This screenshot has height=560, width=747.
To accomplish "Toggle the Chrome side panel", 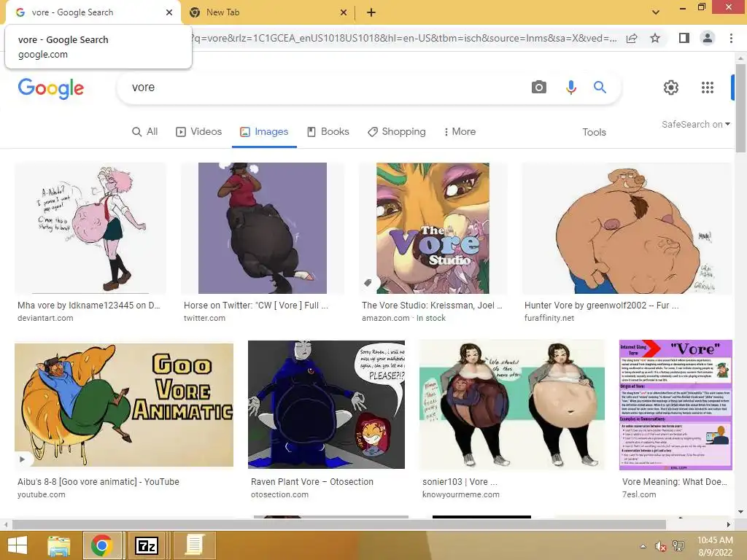I will point(684,38).
